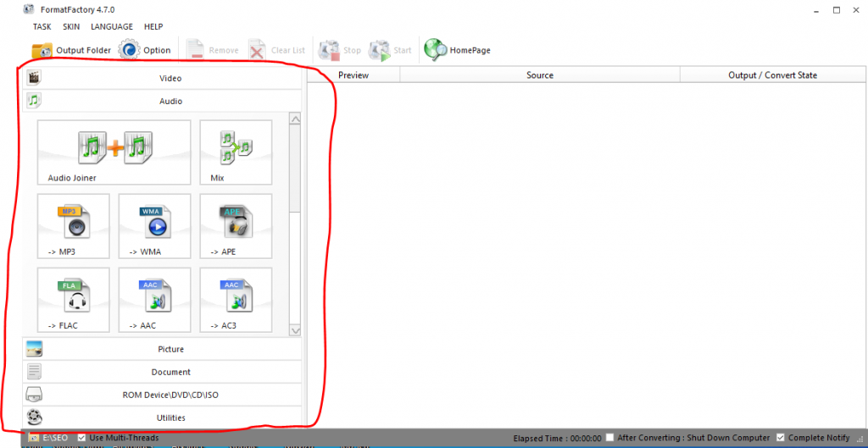Click the audio list scroll down arrow

295,330
